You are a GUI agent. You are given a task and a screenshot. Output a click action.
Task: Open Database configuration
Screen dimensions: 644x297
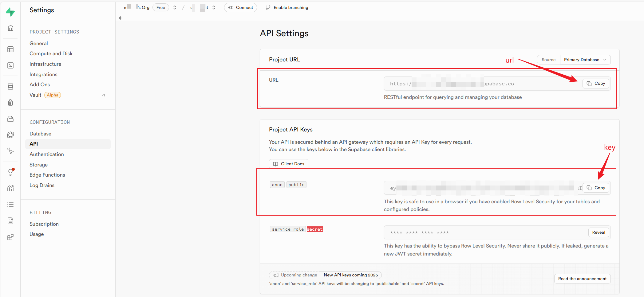tap(40, 134)
